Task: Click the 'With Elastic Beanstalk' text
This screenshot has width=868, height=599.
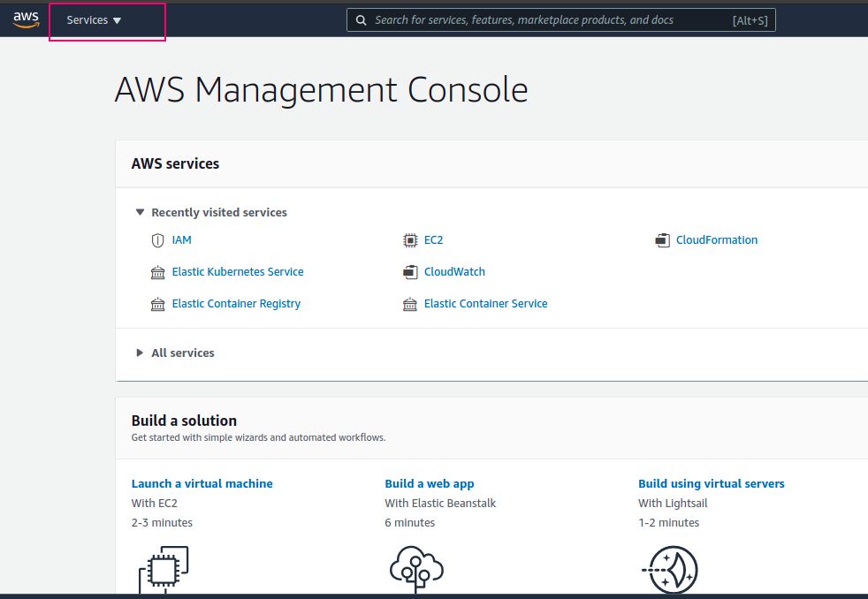Action: click(x=440, y=504)
